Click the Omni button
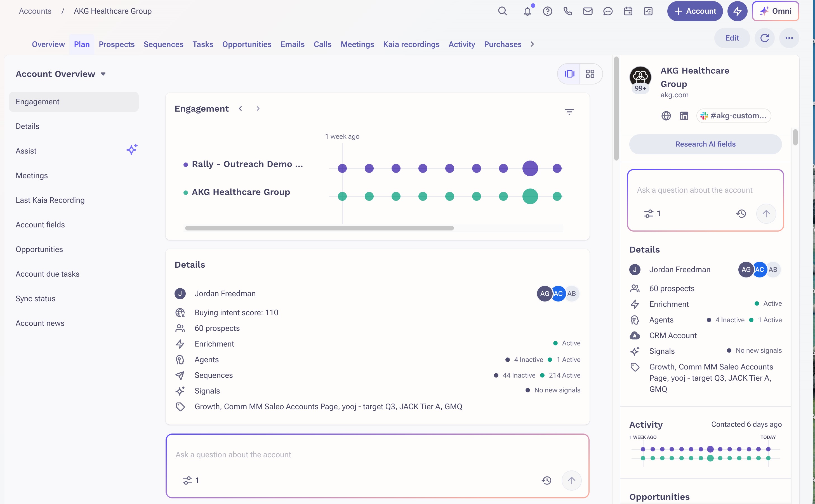This screenshot has height=504, width=815. pos(775,11)
